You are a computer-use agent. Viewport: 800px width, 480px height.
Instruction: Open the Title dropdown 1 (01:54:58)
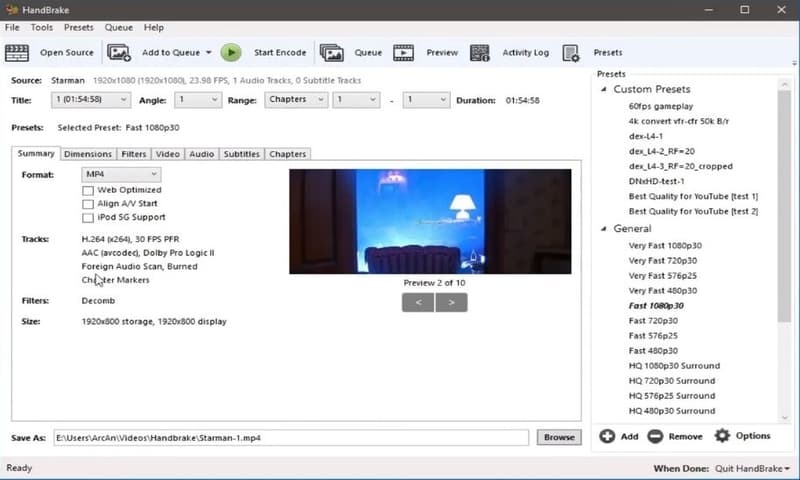[91, 99]
